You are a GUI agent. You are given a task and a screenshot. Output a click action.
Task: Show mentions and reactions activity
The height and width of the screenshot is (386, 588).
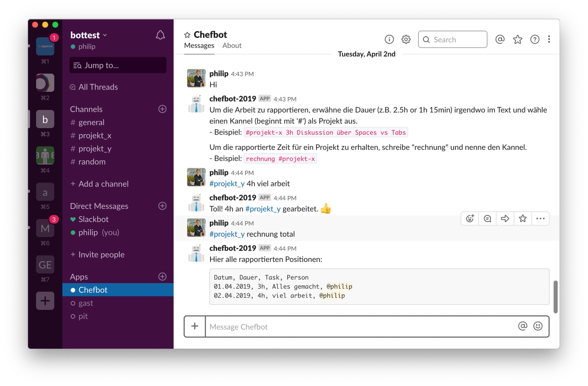pos(500,39)
